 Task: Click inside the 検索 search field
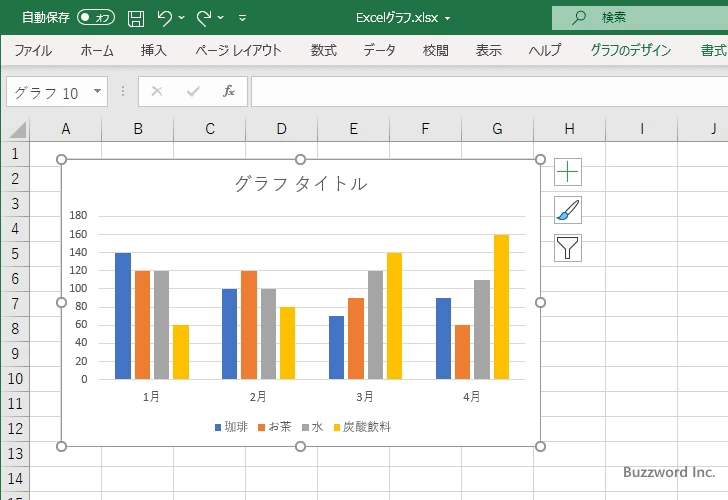pyautogui.click(x=640, y=18)
